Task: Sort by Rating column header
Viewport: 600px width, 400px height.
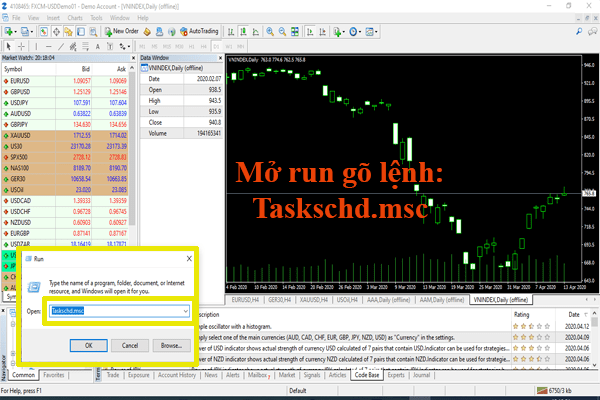Action: pos(521,315)
